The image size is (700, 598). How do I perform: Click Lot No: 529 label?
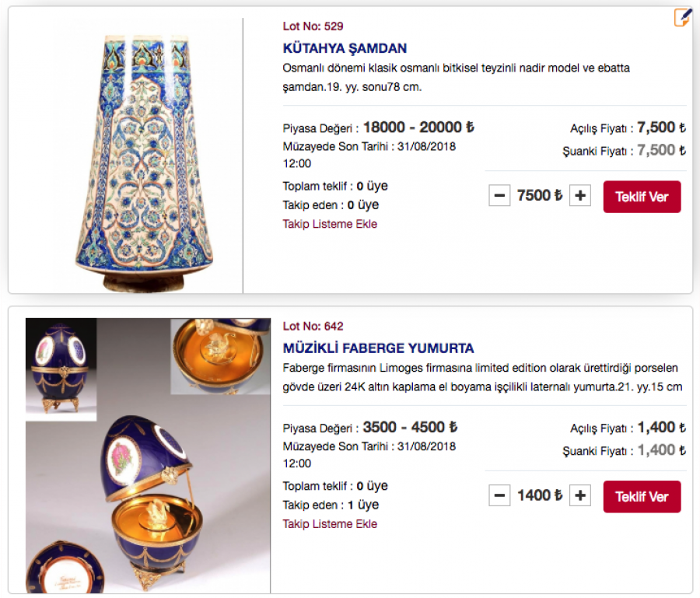coord(313,26)
